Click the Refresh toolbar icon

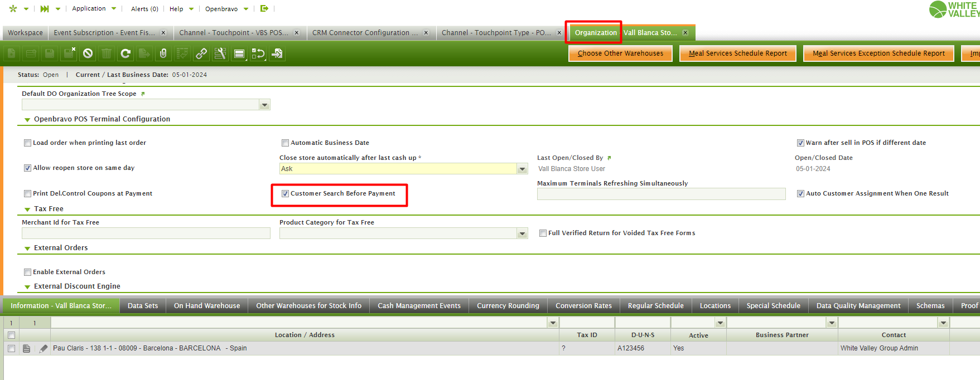pos(125,53)
